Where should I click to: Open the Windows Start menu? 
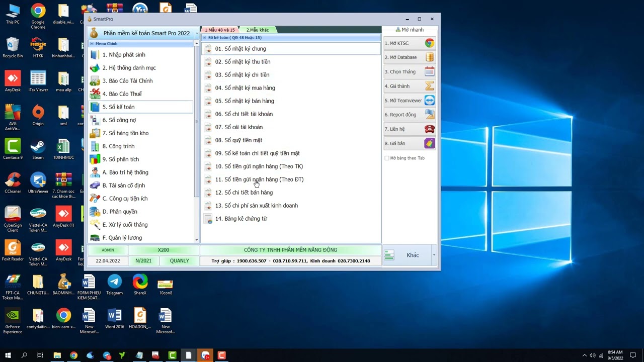tap(8, 355)
